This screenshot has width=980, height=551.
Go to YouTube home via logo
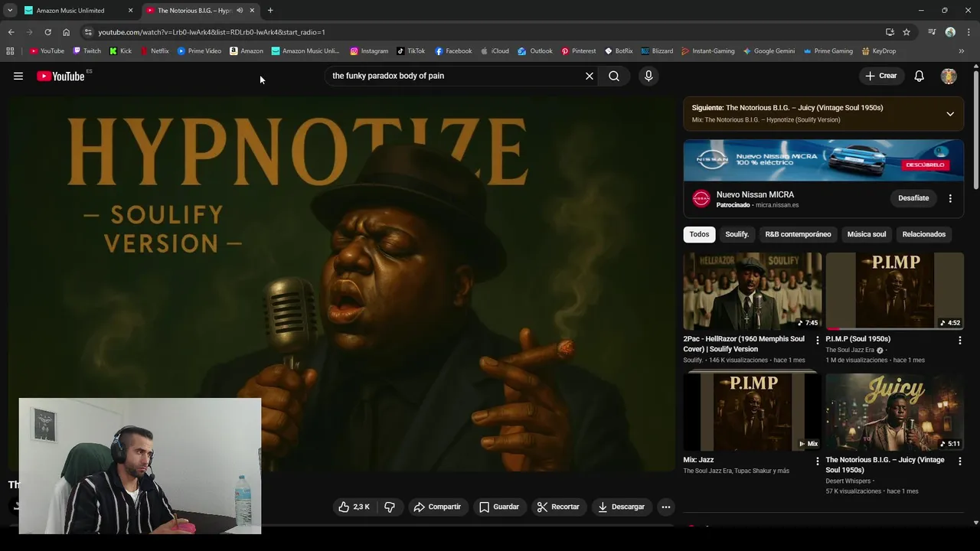pyautogui.click(x=60, y=76)
